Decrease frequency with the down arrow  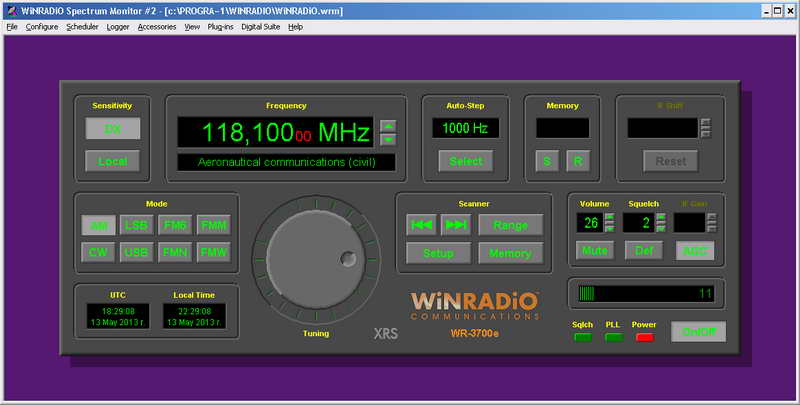388,139
